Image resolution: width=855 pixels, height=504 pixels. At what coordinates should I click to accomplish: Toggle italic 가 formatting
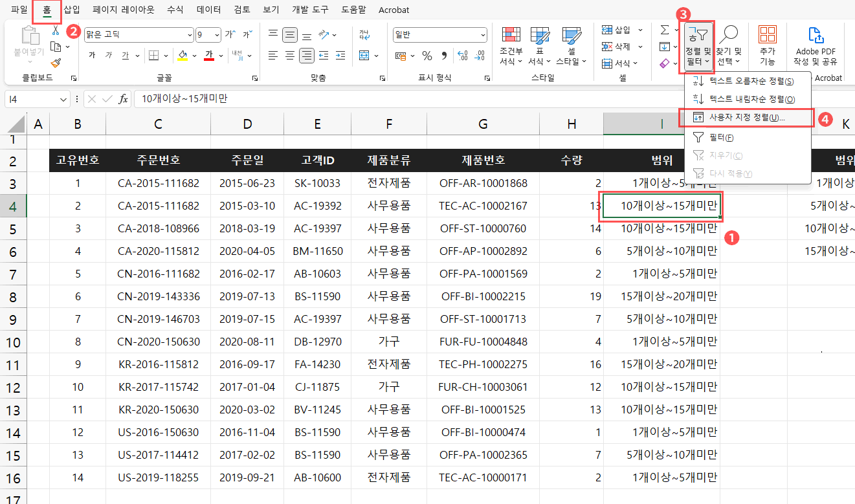tap(109, 56)
